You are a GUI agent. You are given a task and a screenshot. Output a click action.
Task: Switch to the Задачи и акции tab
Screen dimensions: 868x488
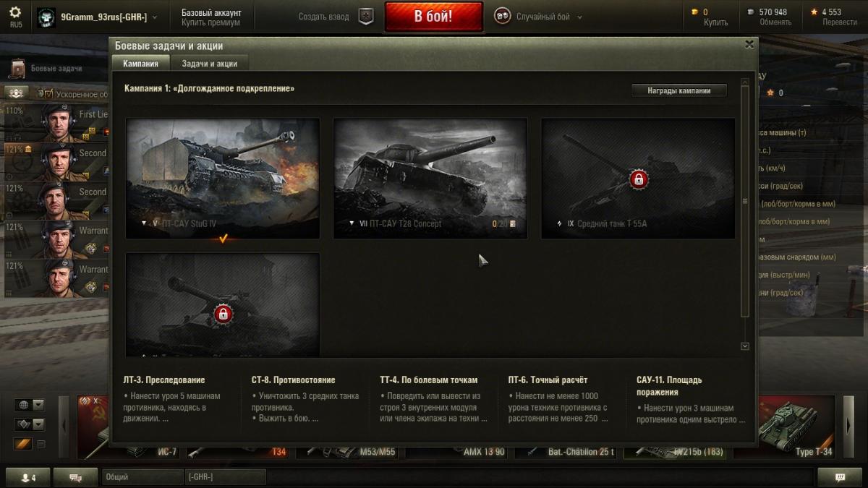(210, 64)
